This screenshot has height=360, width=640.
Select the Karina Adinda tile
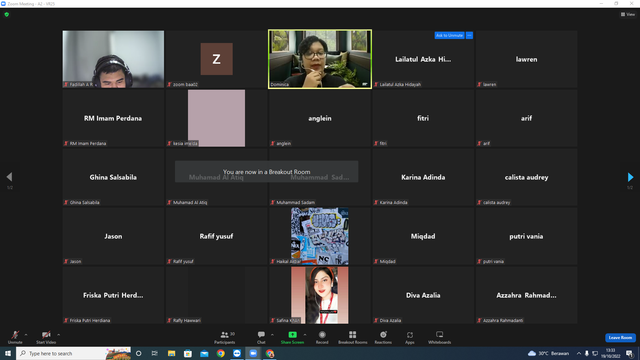coord(423,177)
